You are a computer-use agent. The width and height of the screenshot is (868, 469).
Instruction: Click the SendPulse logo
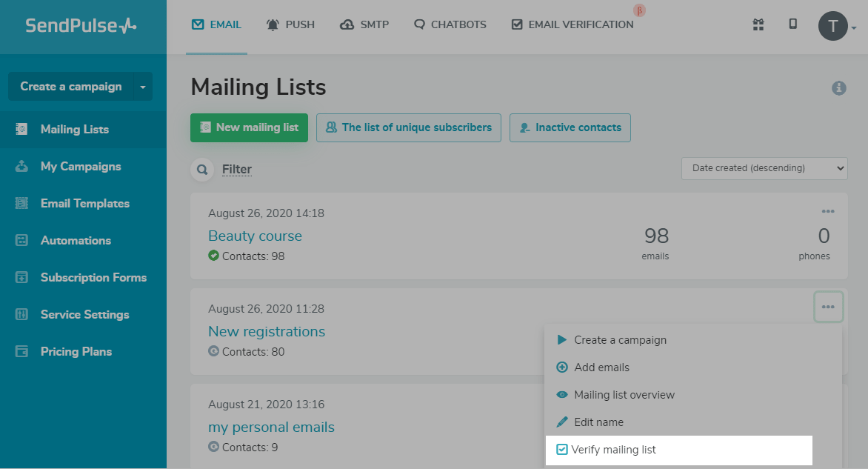click(81, 25)
